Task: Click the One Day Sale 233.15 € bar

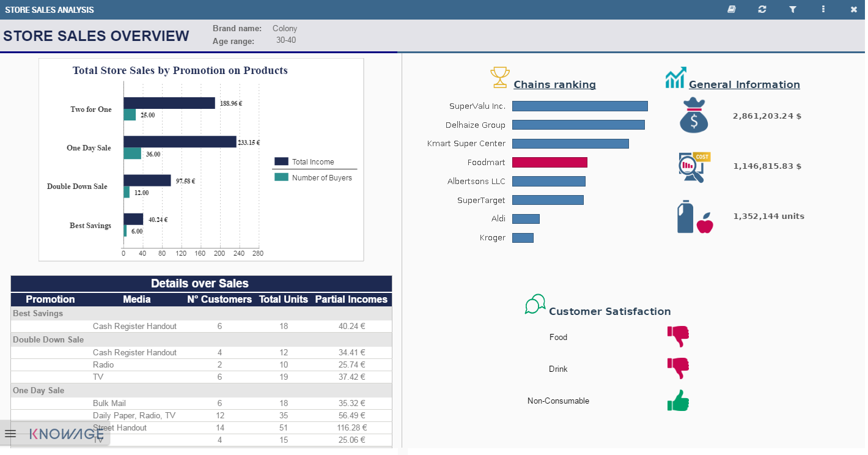Action: point(180,142)
